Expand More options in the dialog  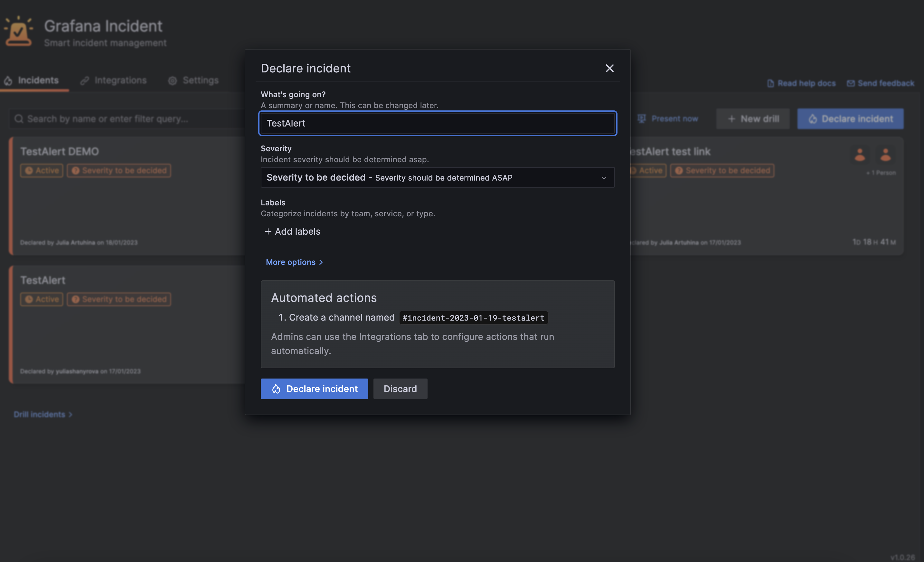tap(294, 262)
